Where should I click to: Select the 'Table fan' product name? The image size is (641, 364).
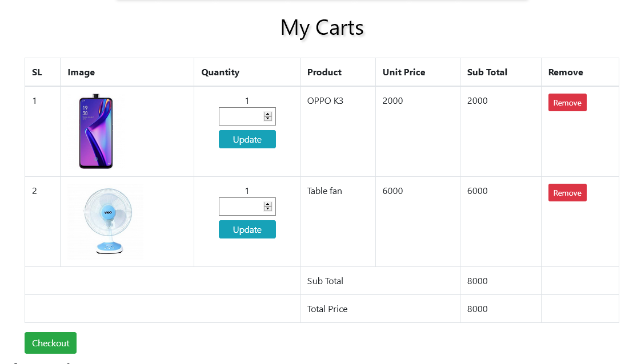click(x=324, y=191)
